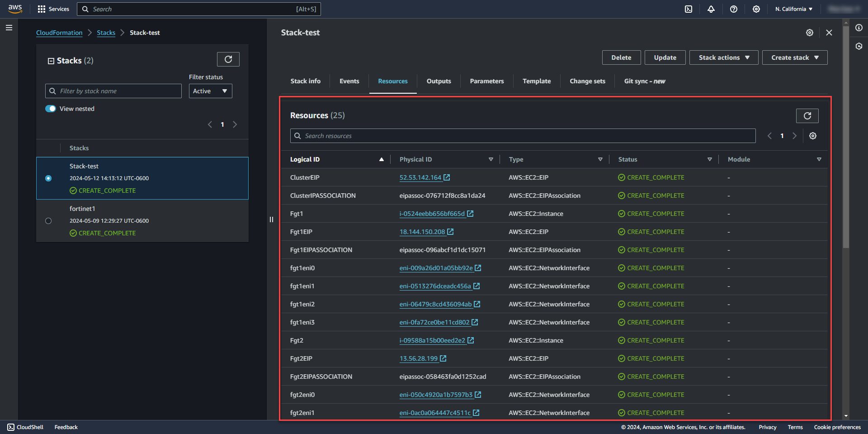Viewport: 868px width, 434px height.
Task: Open external link icon for i-0524eebb656bf665d
Action: (470, 214)
